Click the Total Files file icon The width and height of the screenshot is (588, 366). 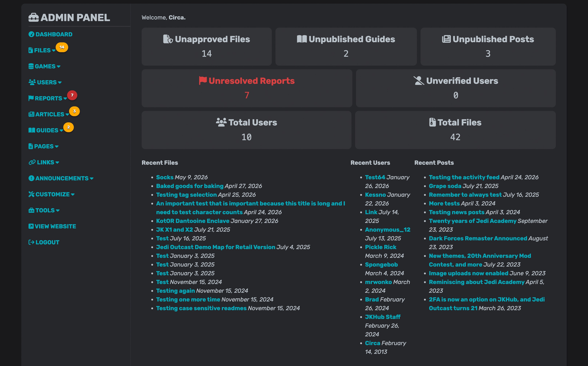pyautogui.click(x=432, y=122)
